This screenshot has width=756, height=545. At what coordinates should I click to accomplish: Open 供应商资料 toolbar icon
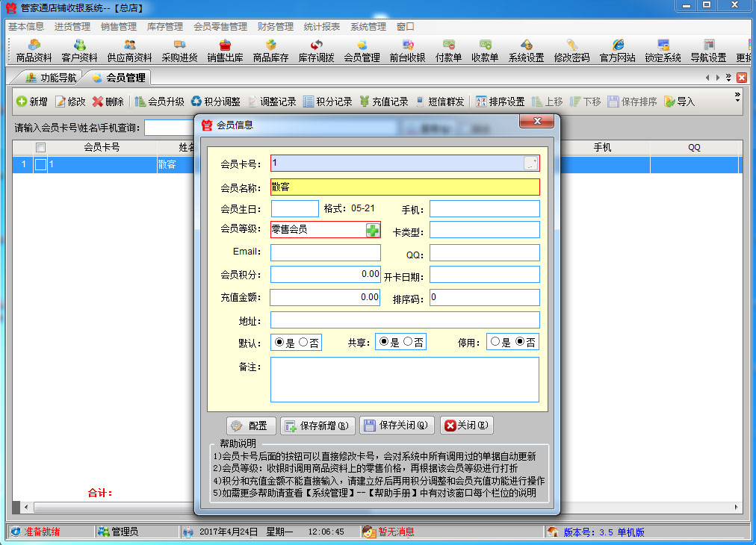[129, 51]
